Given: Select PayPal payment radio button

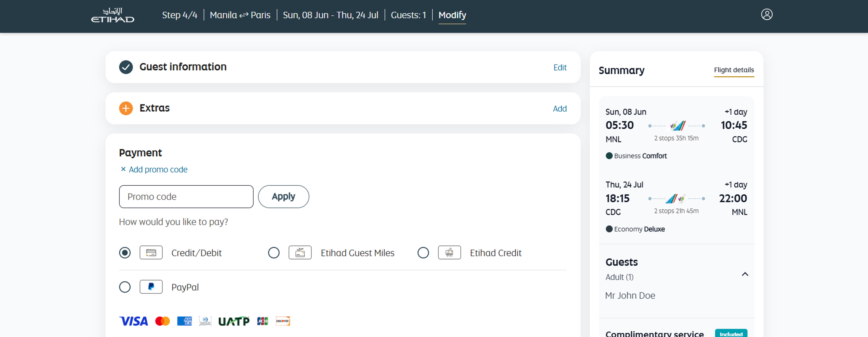Looking at the screenshot, I should pos(125,287).
